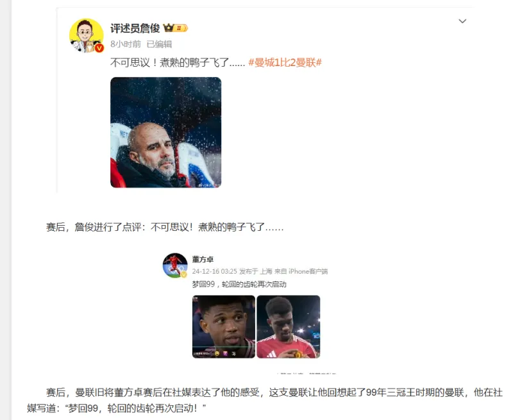This screenshot has width=513, height=420.
Task: Expand the post options chevron
Action: (462, 21)
